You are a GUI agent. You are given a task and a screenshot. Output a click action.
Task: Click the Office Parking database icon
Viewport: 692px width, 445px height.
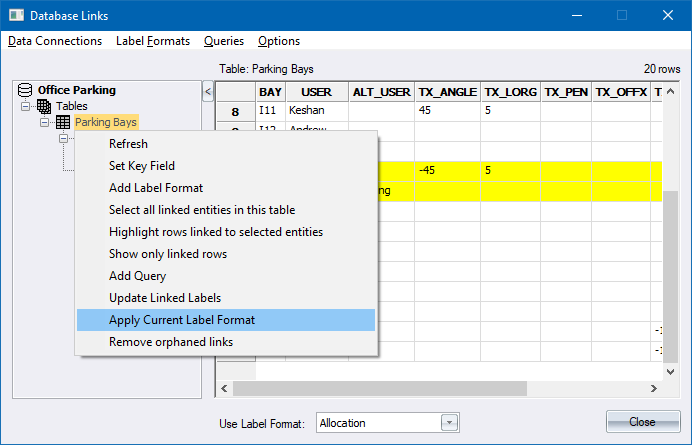[x=25, y=90]
